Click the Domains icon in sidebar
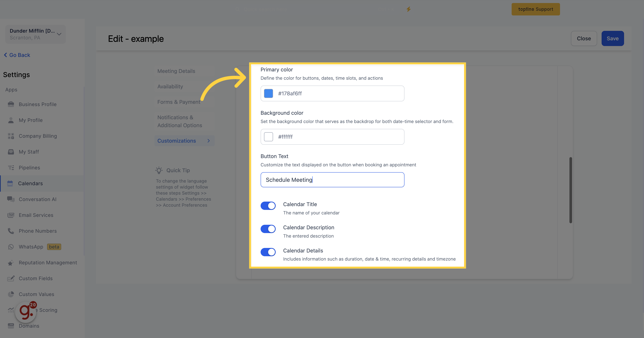Viewport: 644px width, 338px height. pos(11,326)
